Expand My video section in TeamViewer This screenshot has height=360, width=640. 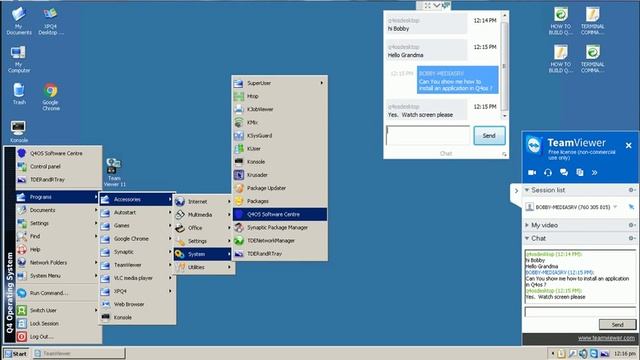pyautogui.click(x=527, y=225)
